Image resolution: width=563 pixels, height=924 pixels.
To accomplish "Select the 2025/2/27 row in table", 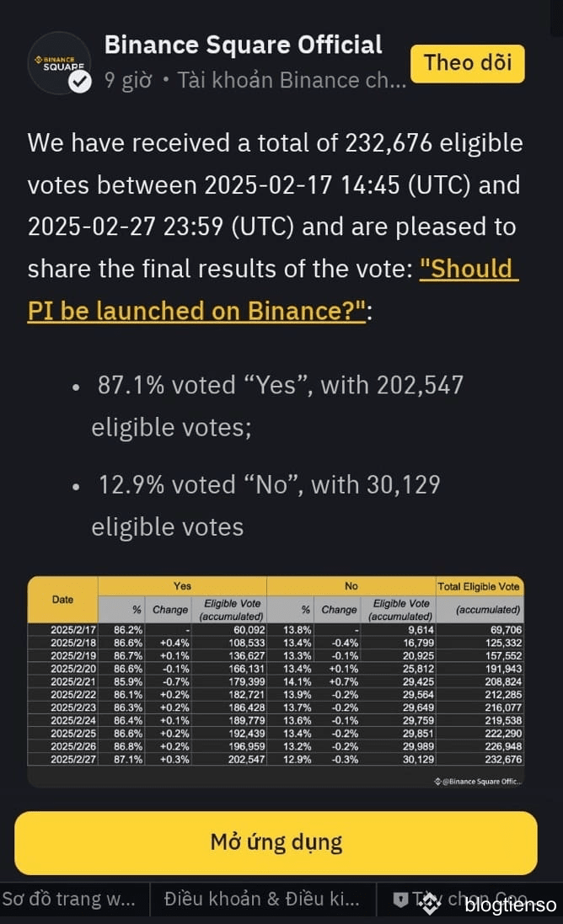I will pyautogui.click(x=276, y=759).
